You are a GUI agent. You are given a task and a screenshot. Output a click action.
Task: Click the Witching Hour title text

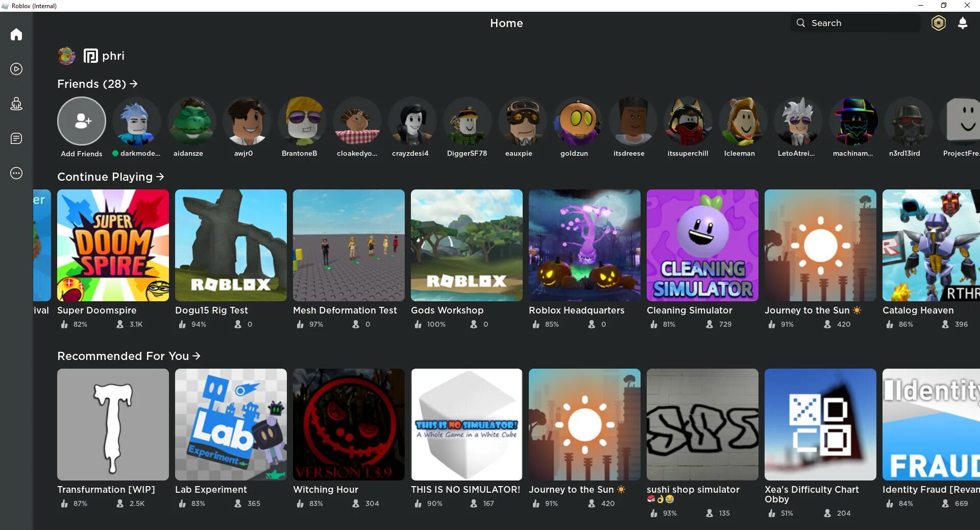pos(326,490)
